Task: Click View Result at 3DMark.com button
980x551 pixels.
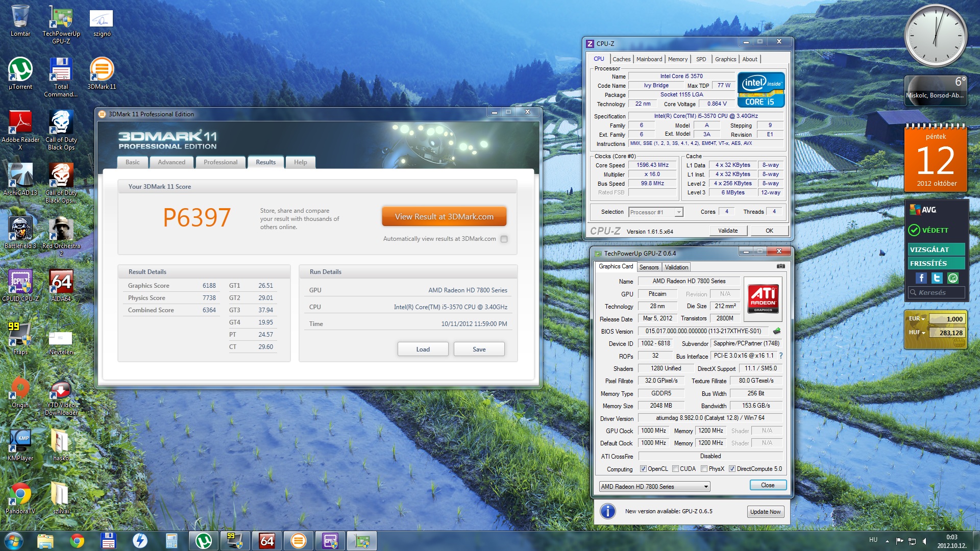Action: click(444, 216)
